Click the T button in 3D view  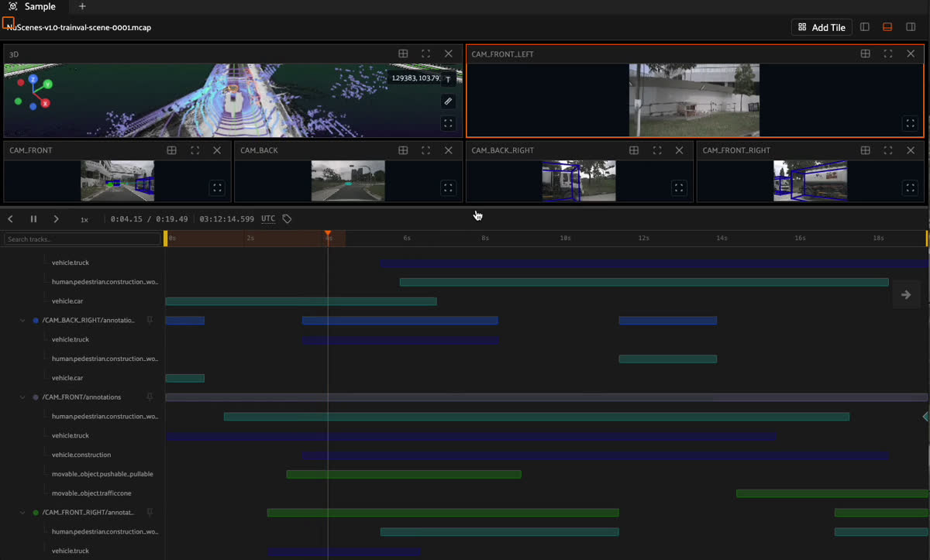(448, 79)
